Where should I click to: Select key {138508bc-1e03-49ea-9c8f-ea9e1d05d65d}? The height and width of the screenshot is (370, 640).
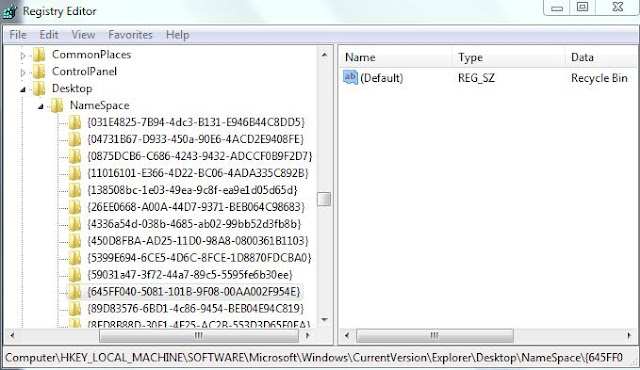click(192, 190)
